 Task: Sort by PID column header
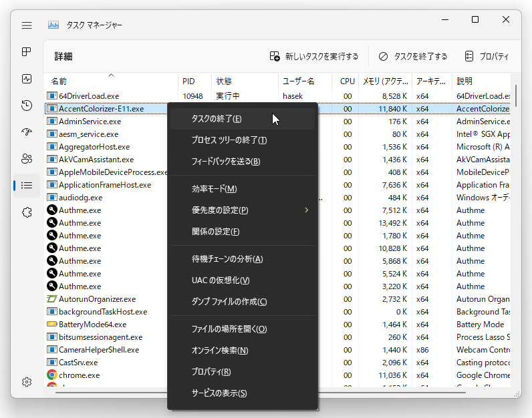[x=194, y=81]
